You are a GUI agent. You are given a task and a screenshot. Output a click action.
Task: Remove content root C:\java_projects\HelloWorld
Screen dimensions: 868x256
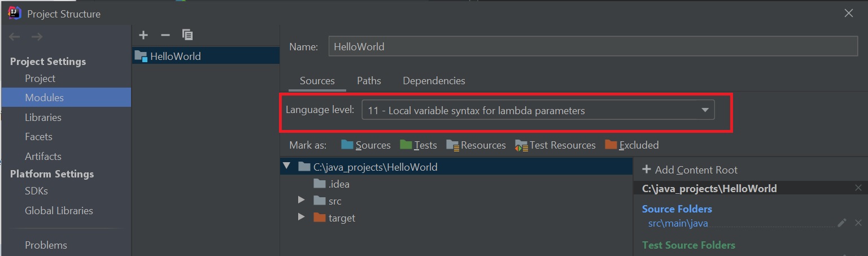[x=858, y=188]
